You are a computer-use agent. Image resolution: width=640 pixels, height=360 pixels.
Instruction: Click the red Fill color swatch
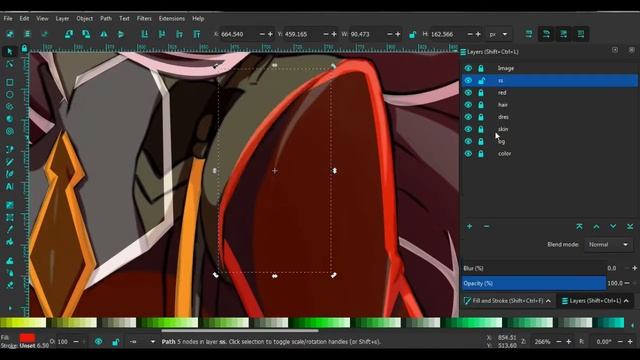[x=27, y=338]
